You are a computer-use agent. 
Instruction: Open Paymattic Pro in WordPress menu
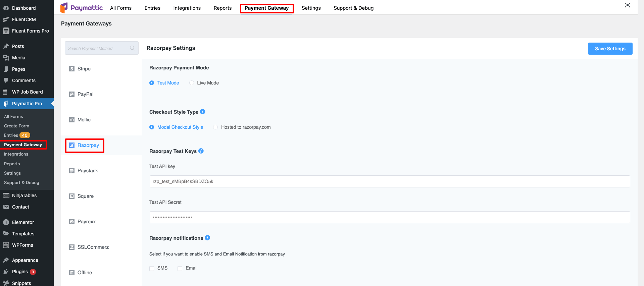27,104
